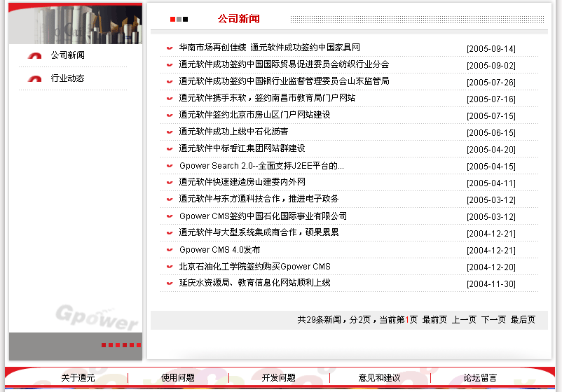
Task: Go to 最后页 in pagination
Action: 523,320
